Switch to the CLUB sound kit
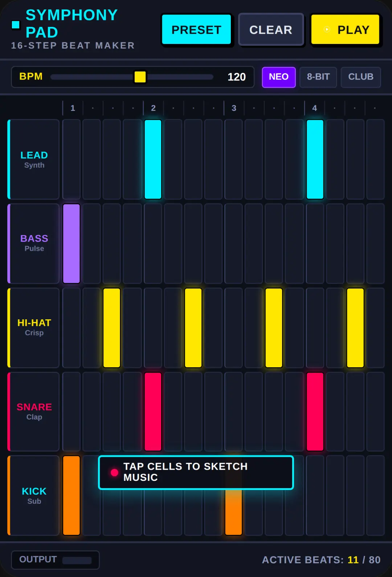392x577 pixels. click(x=361, y=77)
